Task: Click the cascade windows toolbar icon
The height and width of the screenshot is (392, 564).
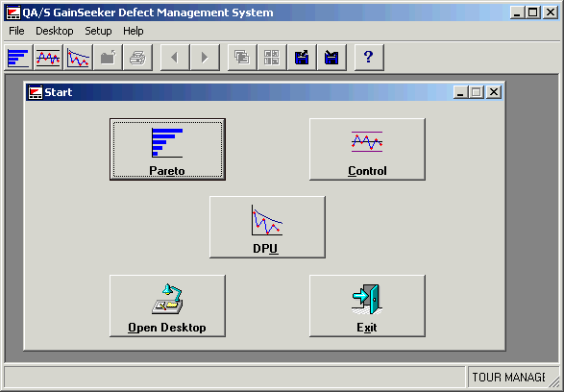Action: click(242, 58)
